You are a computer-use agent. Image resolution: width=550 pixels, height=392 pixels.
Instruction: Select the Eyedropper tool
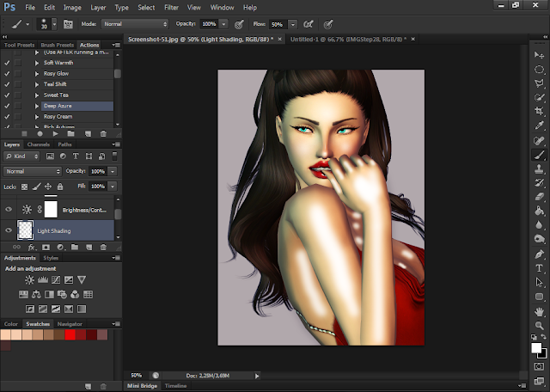(540, 126)
